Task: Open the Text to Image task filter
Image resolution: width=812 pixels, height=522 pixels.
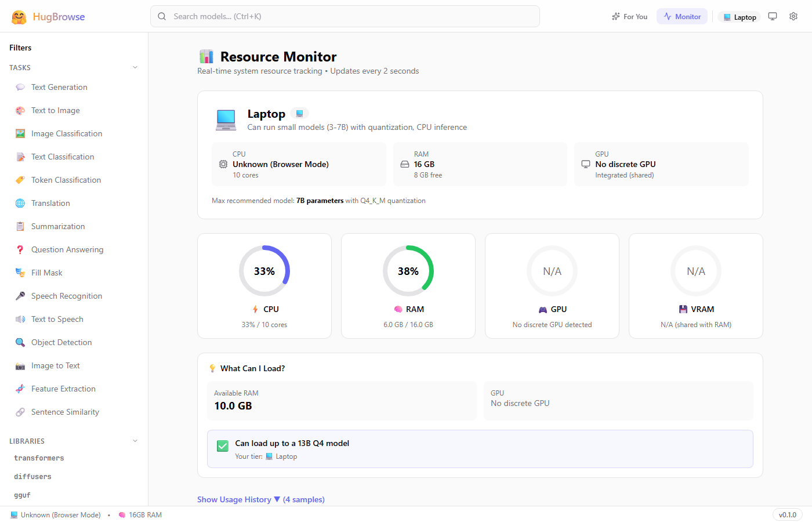Action: (x=56, y=110)
